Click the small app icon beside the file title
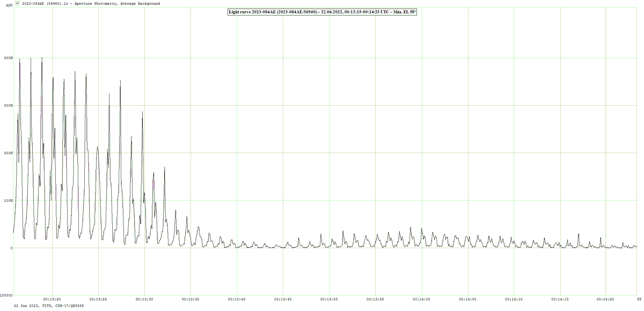This screenshot has height=311, width=644. tap(17, 3)
